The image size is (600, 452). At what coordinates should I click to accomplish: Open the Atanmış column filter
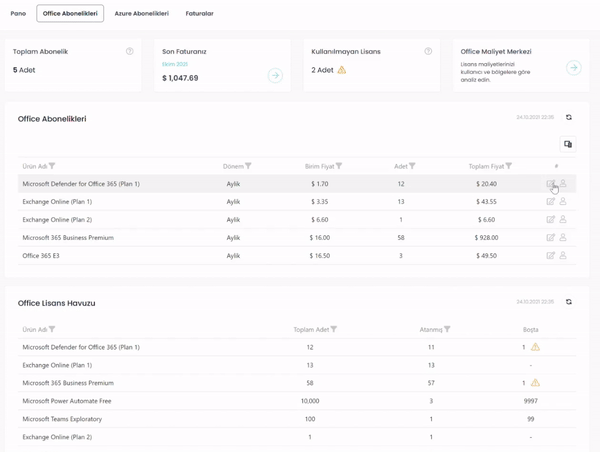447,329
